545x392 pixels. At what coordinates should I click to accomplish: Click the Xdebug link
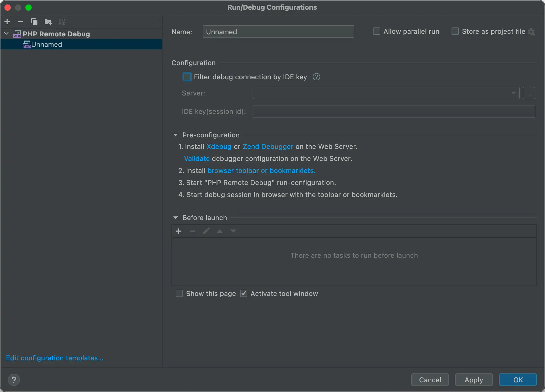[x=219, y=147]
